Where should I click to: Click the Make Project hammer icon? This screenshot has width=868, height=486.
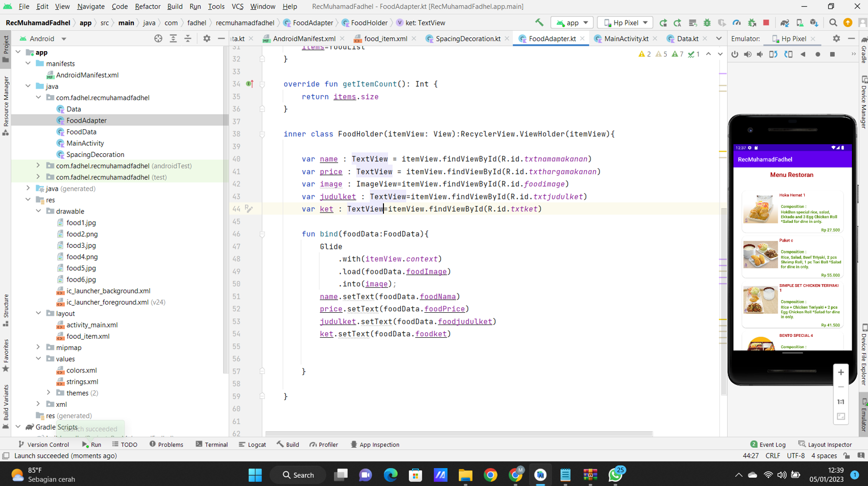coord(539,22)
